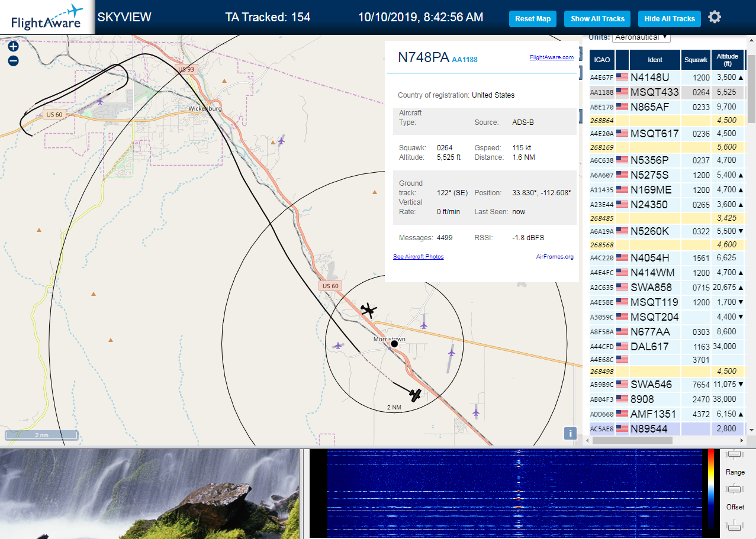
Task: Click the airport icon west of Morristown
Action: pos(338,346)
